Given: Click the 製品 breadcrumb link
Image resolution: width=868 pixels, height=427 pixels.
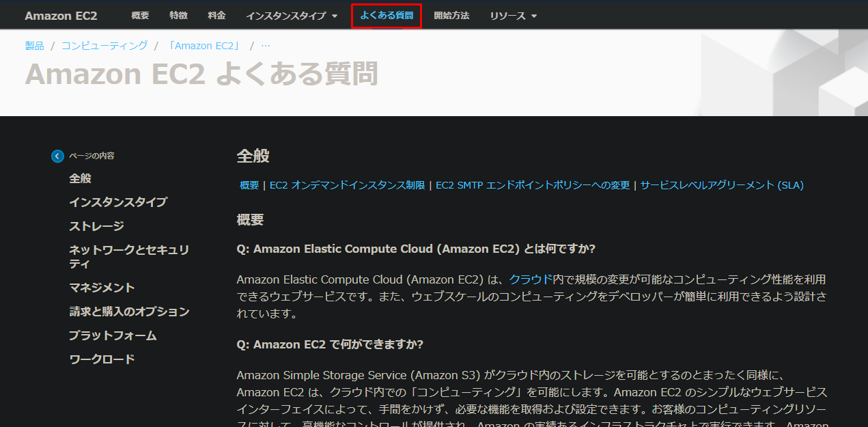Looking at the screenshot, I should click(x=34, y=46).
